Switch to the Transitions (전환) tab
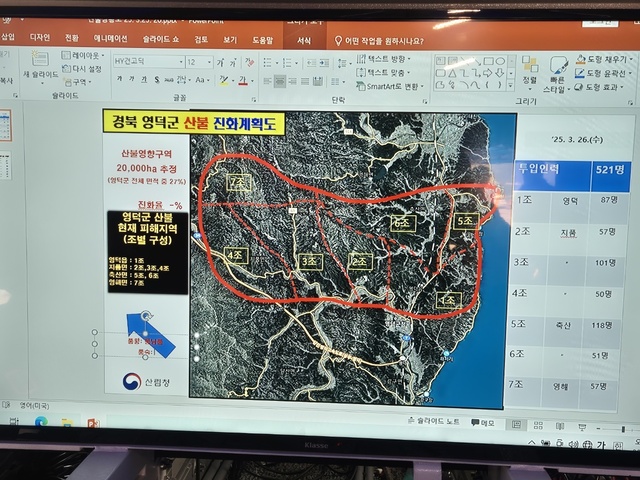This screenshot has height=480, width=640. click(71, 38)
